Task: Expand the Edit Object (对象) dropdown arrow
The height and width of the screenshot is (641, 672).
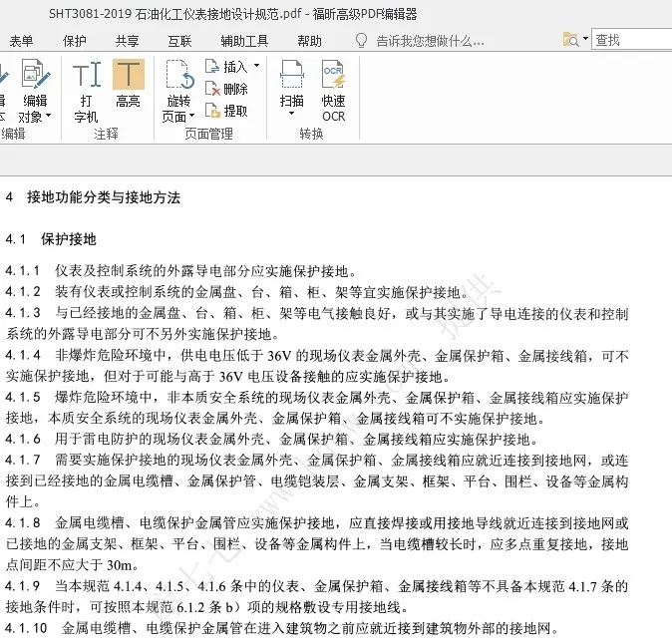Action: point(49,116)
